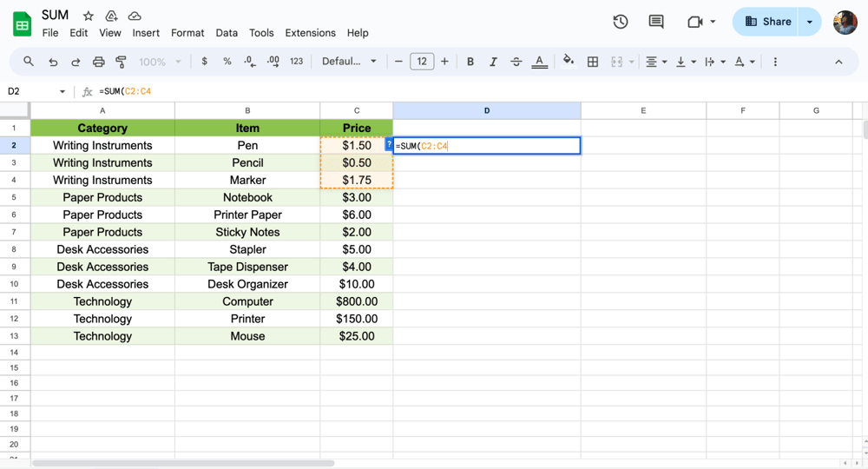Image resolution: width=868 pixels, height=469 pixels.
Task: Click the borders icon
Action: coord(593,62)
